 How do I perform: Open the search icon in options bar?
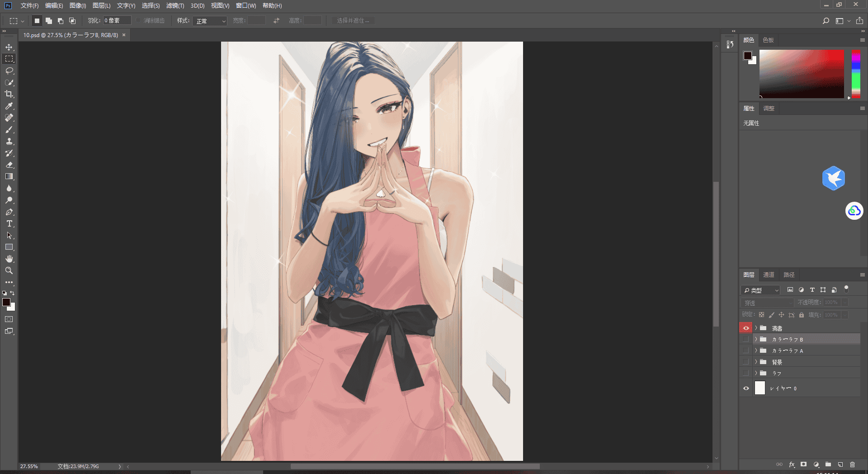(826, 21)
